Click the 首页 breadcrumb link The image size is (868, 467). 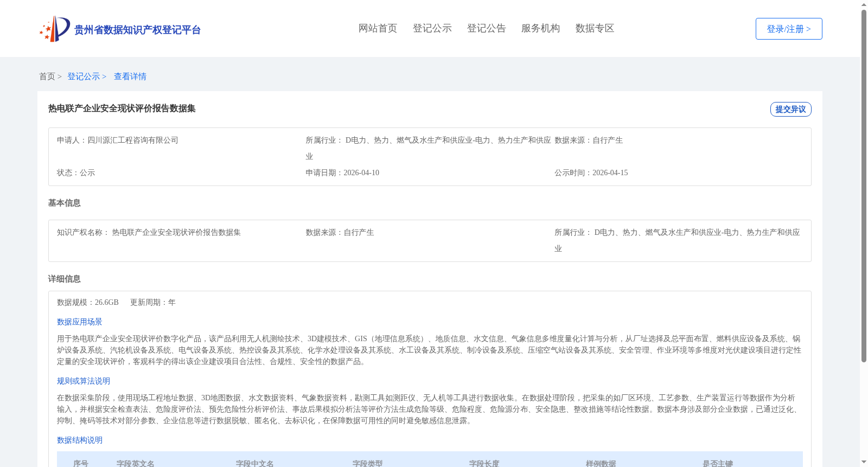tap(47, 76)
